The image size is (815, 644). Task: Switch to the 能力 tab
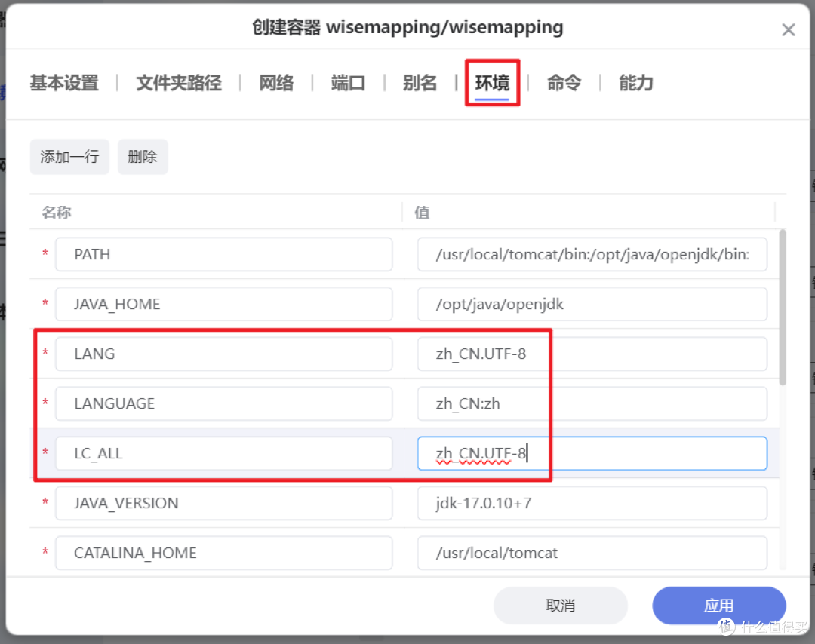[635, 83]
